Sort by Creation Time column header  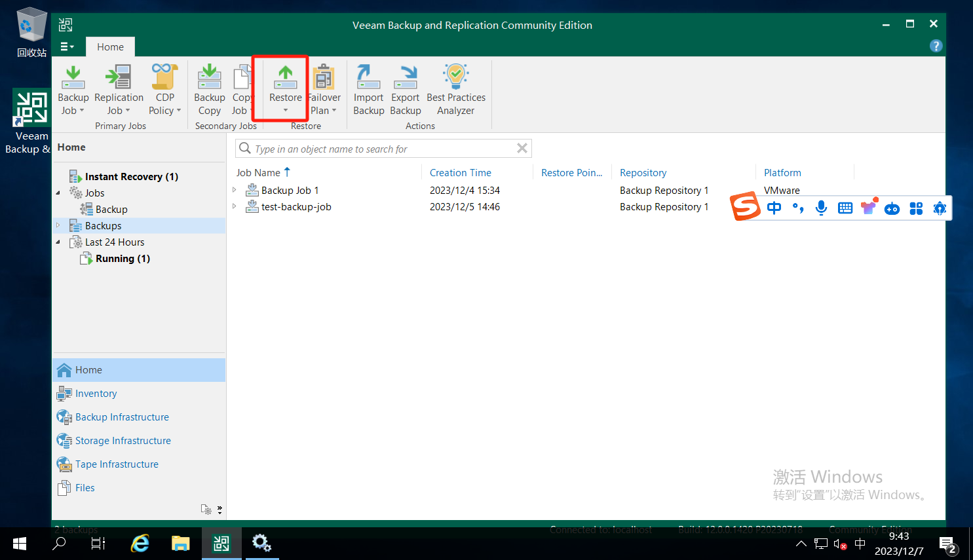coord(460,172)
